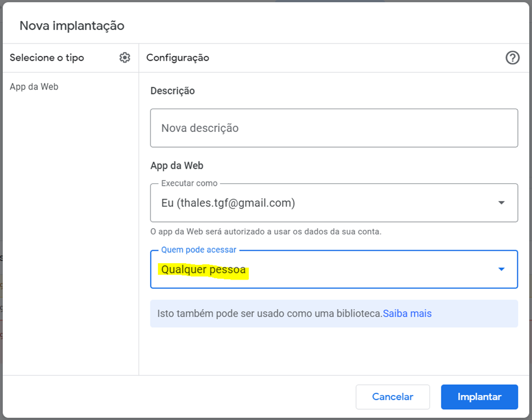Cancel the new deployment dialog
532x420 pixels.
click(393, 397)
